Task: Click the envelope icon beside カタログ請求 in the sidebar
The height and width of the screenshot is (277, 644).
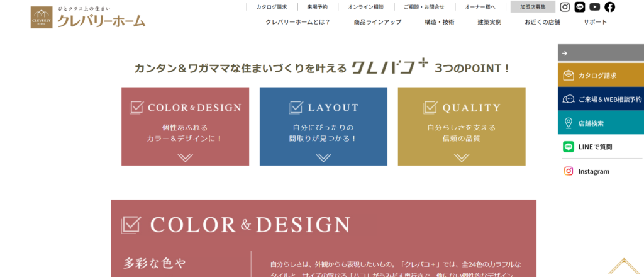Action: (569, 75)
